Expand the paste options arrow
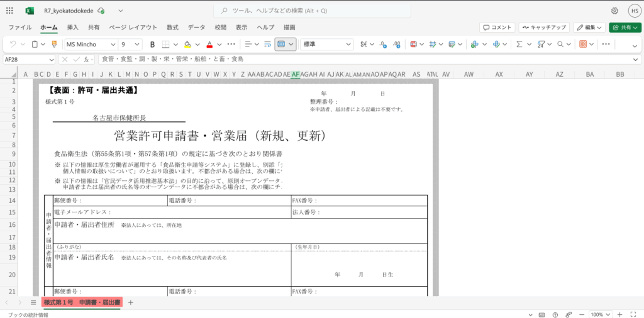Image resolution: width=644 pixels, height=318 pixels. click(x=44, y=45)
